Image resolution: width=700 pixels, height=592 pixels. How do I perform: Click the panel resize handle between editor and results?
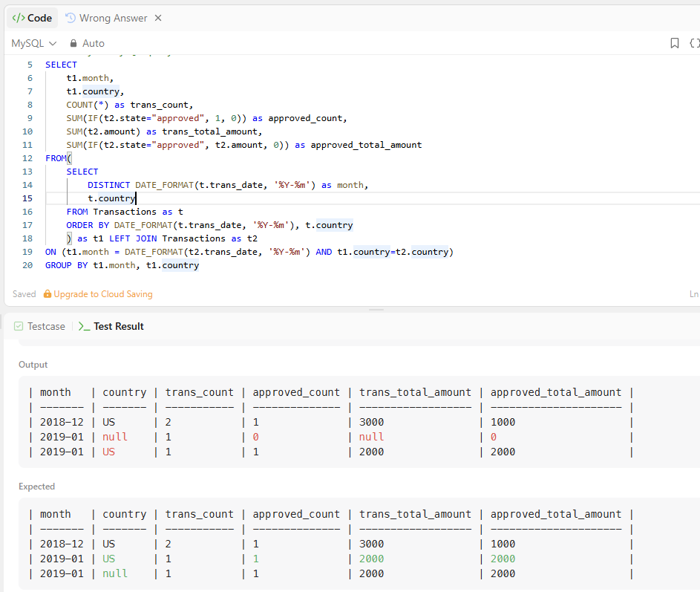click(376, 309)
